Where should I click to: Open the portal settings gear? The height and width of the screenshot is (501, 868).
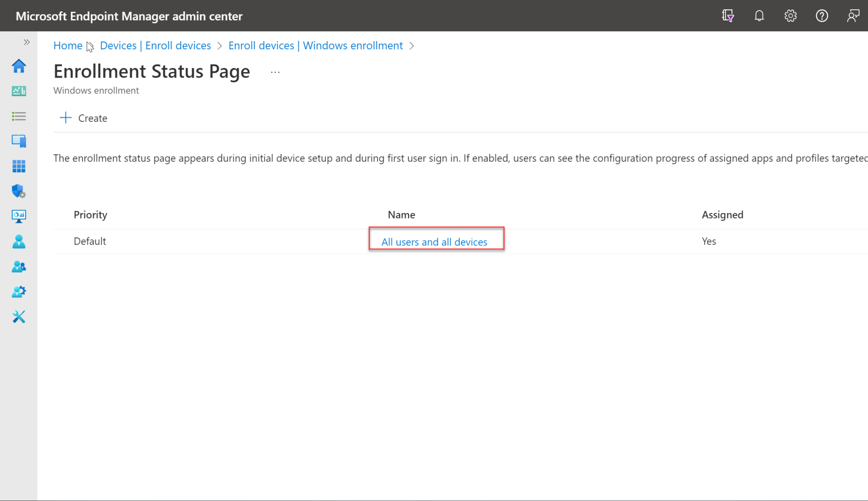tap(790, 16)
